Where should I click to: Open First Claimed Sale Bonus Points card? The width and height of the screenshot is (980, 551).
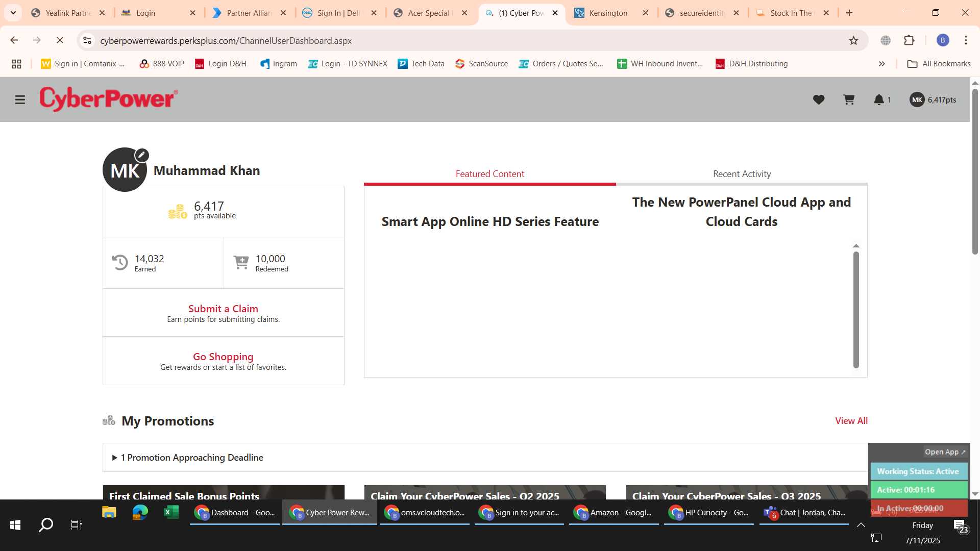click(224, 492)
